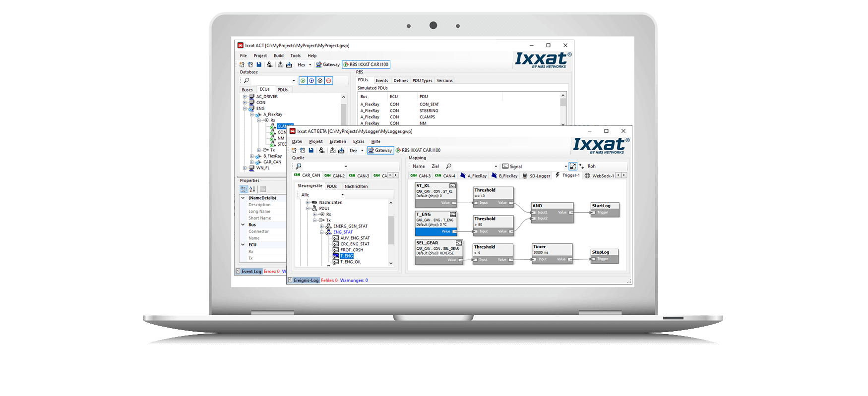Open the Dez number format dropdown
Viewport: 868px width, 396px height.
click(362, 150)
